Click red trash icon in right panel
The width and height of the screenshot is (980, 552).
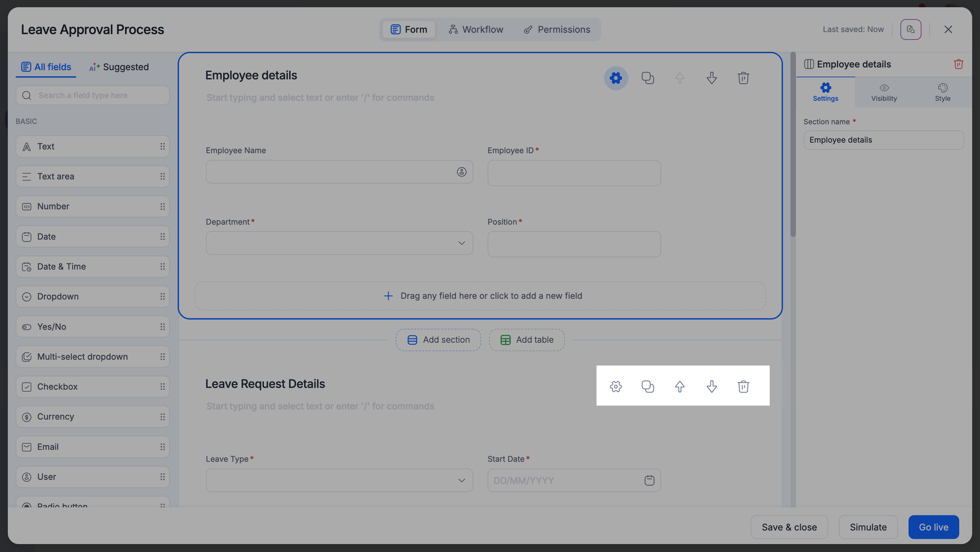click(x=958, y=64)
